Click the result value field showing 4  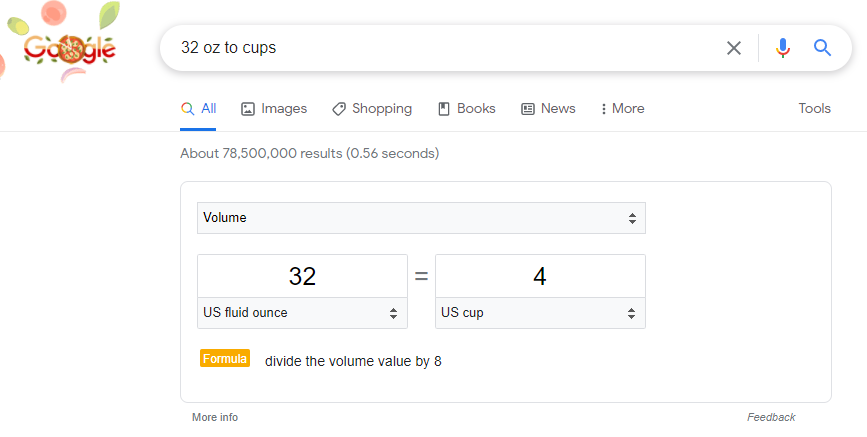tap(540, 276)
